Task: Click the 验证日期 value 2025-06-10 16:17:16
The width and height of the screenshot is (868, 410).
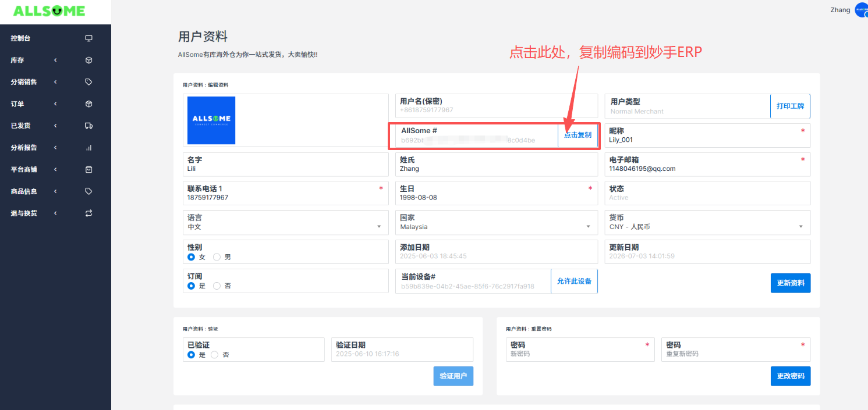Action: click(x=367, y=354)
